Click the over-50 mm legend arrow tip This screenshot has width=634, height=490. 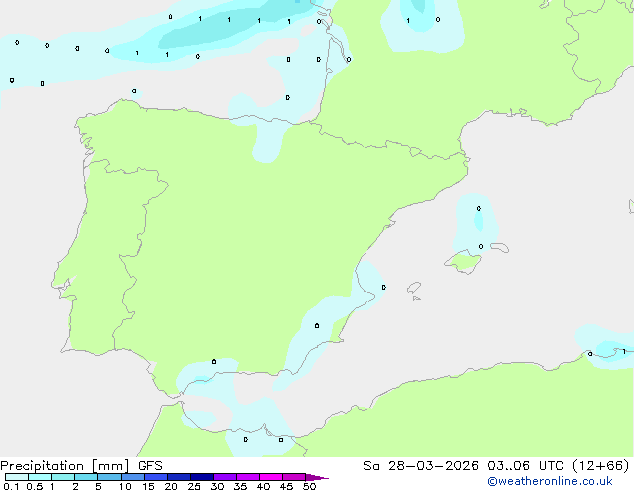[x=317, y=477]
